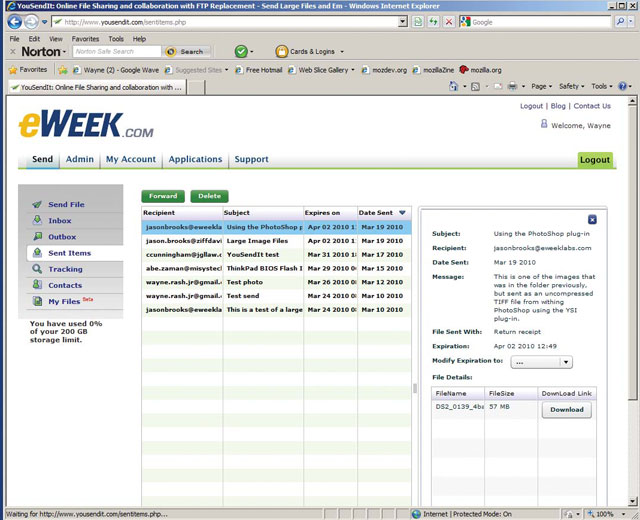
Task: Switch to the Applications tab
Action: point(196,159)
